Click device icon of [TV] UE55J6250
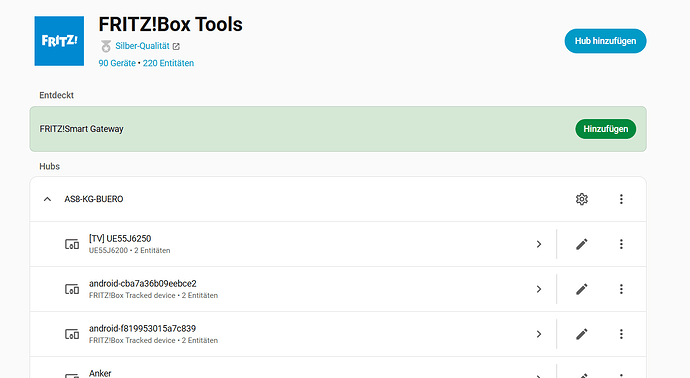The image size is (690, 378). pyautogui.click(x=72, y=244)
